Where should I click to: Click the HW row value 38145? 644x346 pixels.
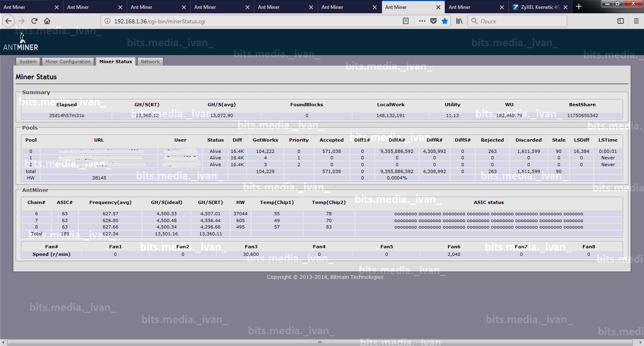click(99, 178)
